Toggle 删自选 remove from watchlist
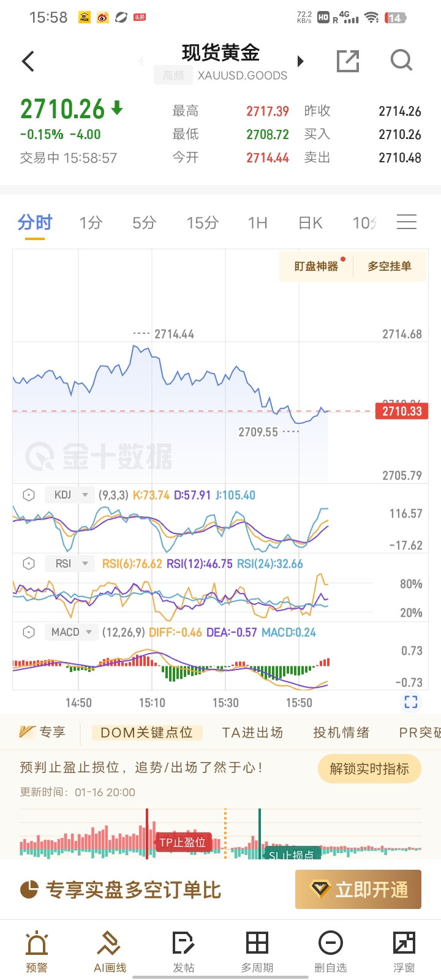Screen dimensions: 441x980 [x=331, y=951]
